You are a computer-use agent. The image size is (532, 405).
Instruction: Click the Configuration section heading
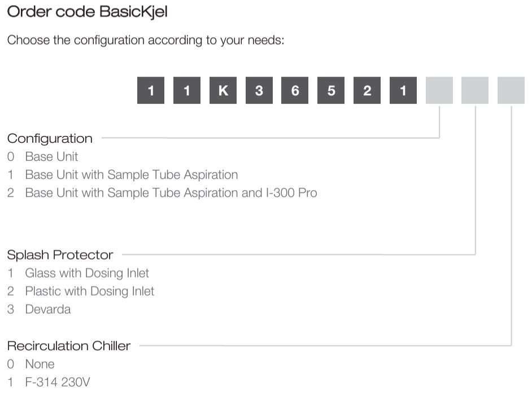tap(50, 138)
